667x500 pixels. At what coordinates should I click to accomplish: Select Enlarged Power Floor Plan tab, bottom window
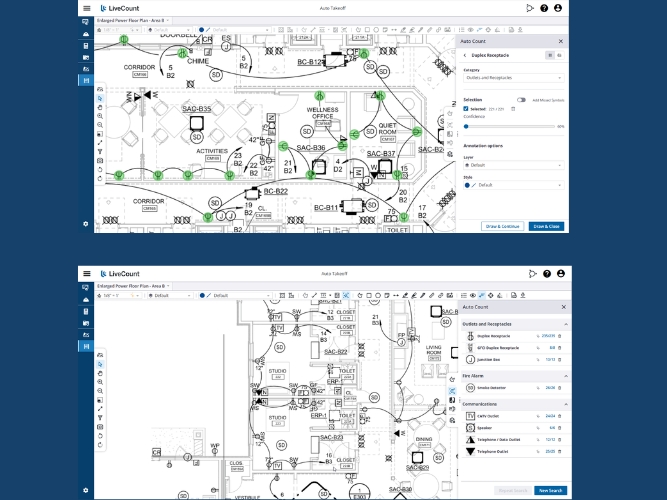131,286
